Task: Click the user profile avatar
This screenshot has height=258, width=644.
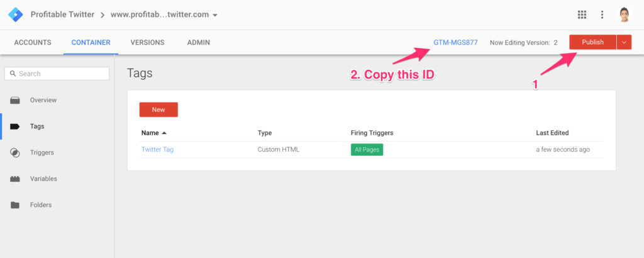Action: pos(625,15)
